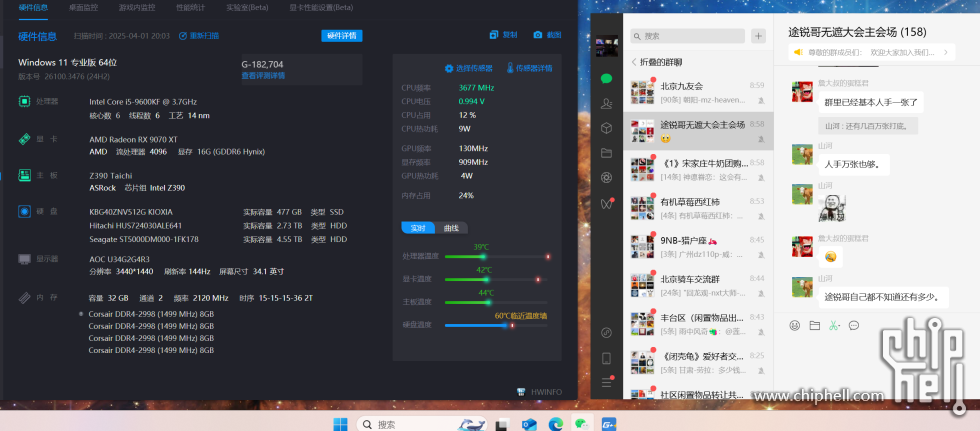Click the message 人手万张也够。
Viewport: 980px width, 431px height.
(854, 165)
